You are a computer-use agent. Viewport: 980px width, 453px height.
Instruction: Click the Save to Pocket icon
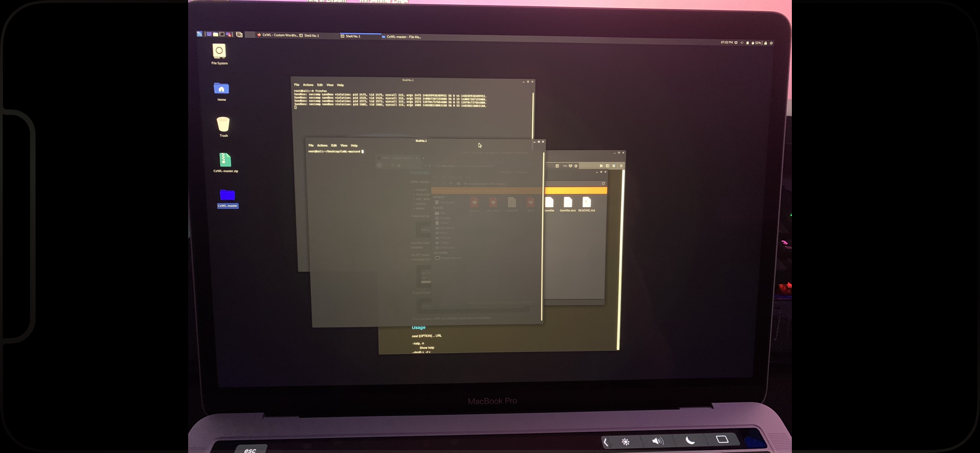pos(570,166)
